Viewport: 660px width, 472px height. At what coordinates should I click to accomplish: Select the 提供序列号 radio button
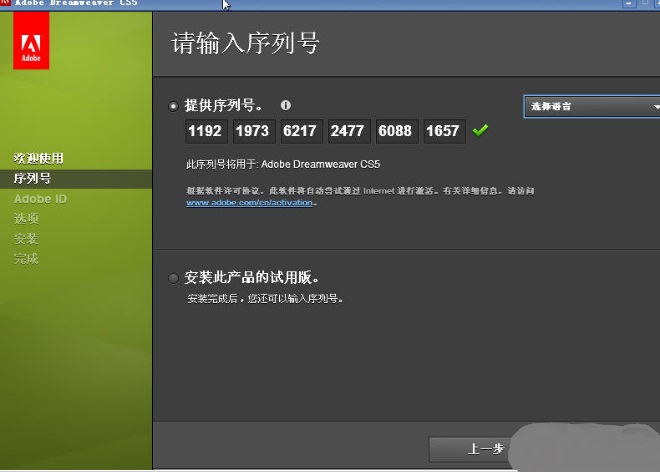(x=174, y=106)
